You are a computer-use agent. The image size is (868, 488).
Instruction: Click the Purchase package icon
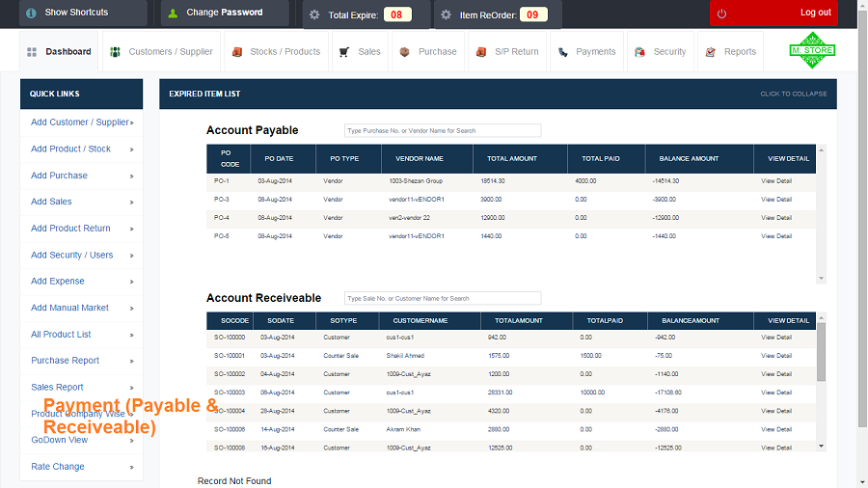(405, 52)
